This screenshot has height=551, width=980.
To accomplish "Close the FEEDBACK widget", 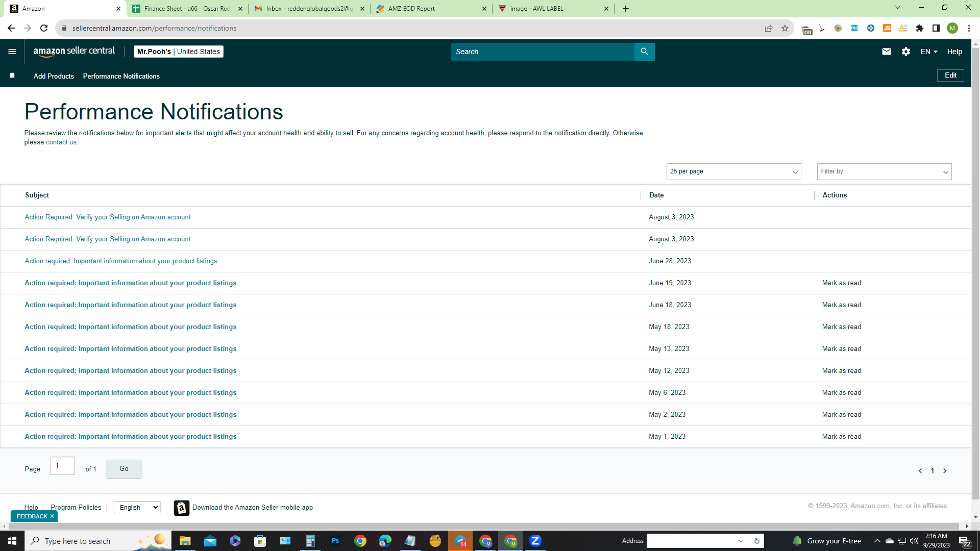I will [52, 516].
